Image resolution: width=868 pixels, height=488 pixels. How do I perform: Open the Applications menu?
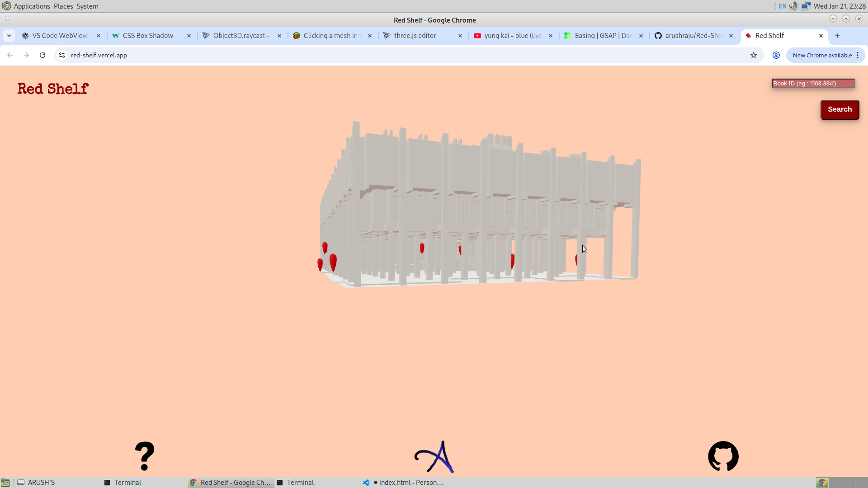coord(32,6)
